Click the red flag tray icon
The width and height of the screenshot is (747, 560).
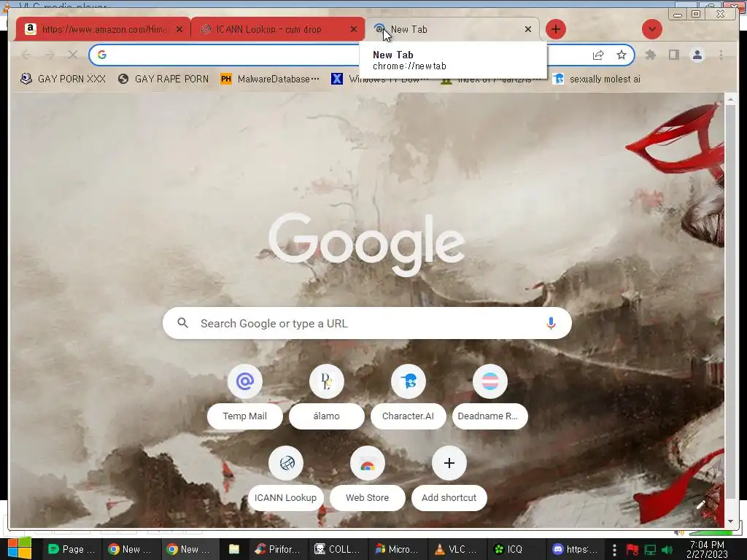(x=632, y=550)
